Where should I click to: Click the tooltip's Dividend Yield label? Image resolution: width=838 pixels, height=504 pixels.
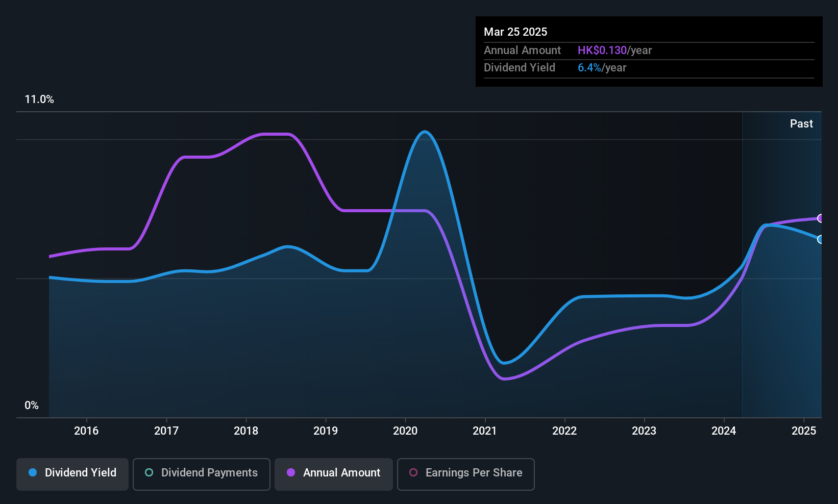click(x=520, y=67)
